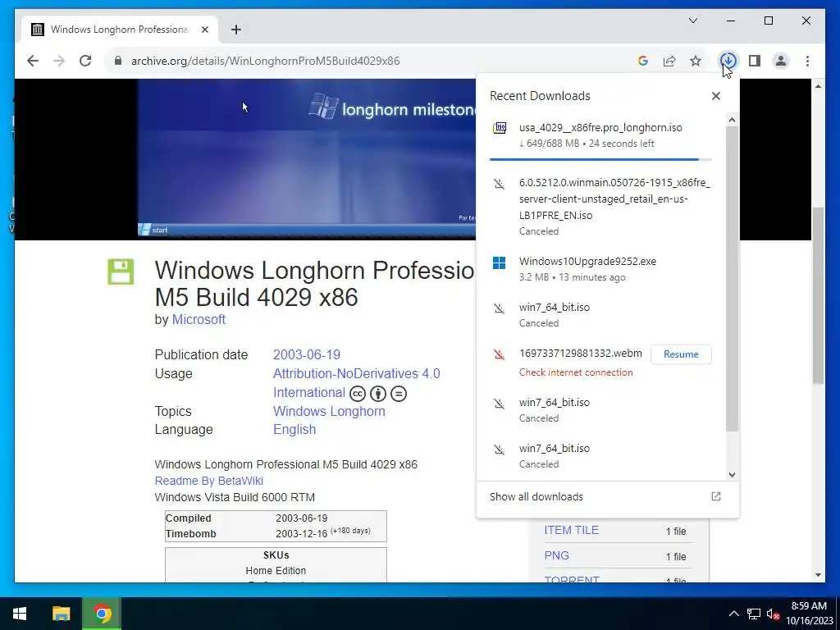
Task: Click the ISO file icon for usa_4029 download
Action: pyautogui.click(x=500, y=127)
